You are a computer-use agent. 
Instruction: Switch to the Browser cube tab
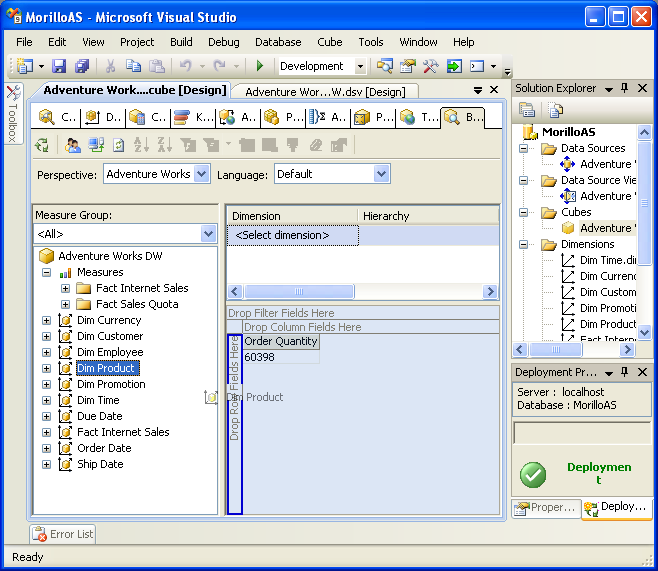click(463, 117)
